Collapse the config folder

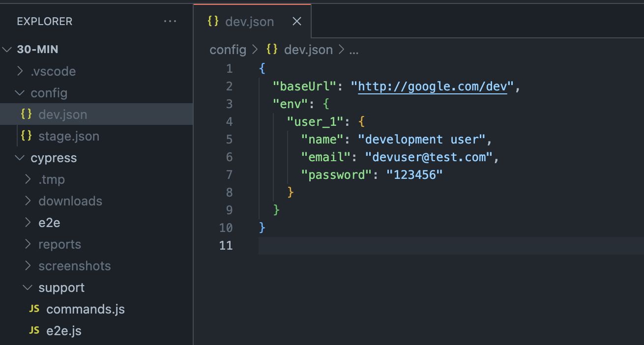click(x=19, y=92)
